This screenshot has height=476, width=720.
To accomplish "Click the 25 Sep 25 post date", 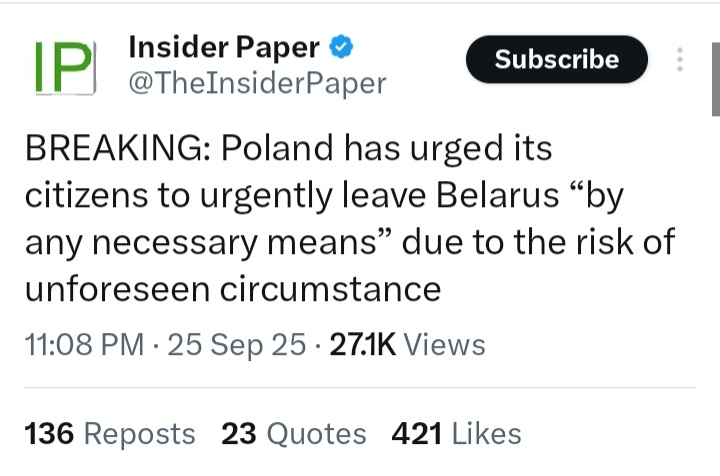I will tap(237, 345).
